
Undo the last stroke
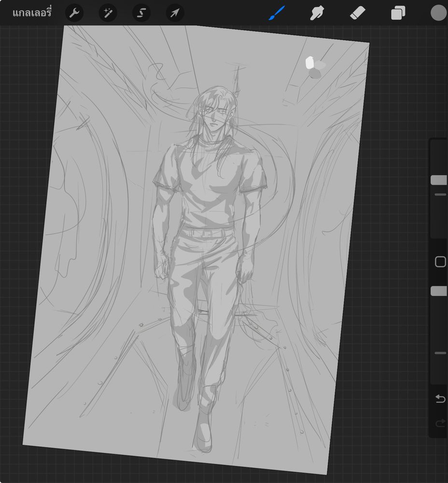440,398
